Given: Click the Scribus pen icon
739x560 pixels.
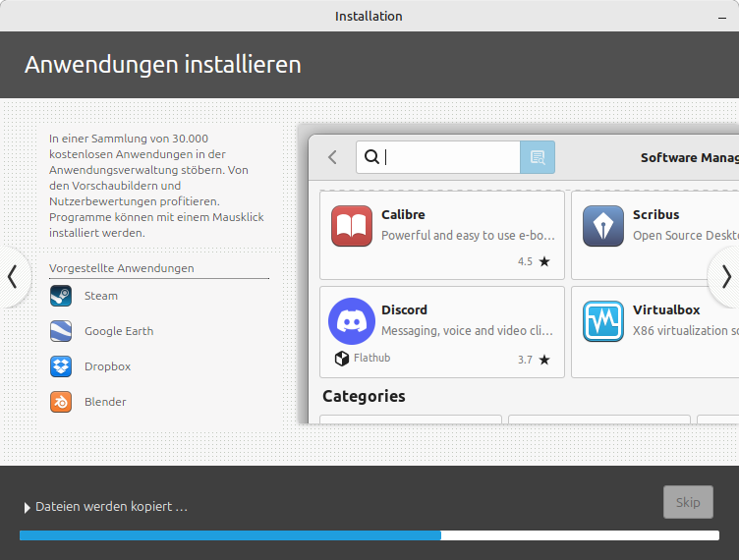Looking at the screenshot, I should click(603, 226).
